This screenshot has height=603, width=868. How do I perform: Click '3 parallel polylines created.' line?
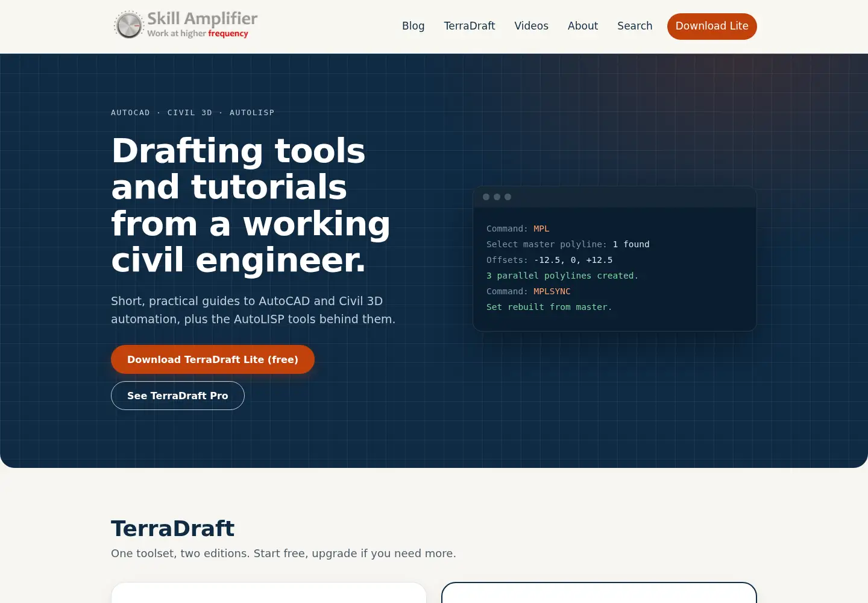562,276
